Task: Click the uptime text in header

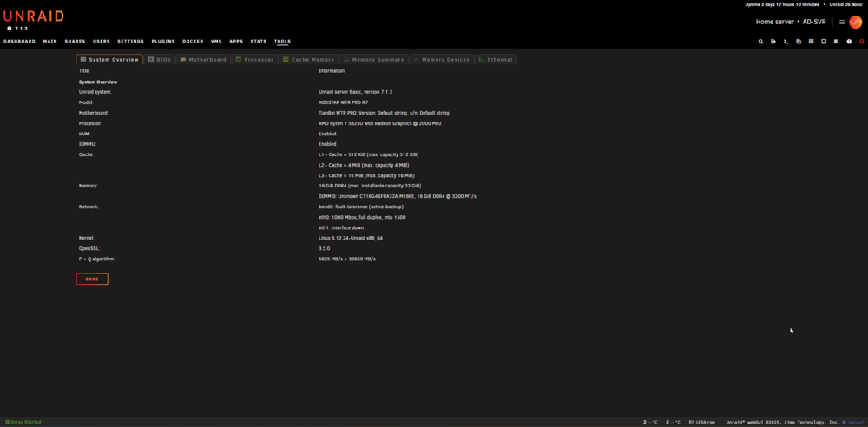Action: [x=780, y=4]
